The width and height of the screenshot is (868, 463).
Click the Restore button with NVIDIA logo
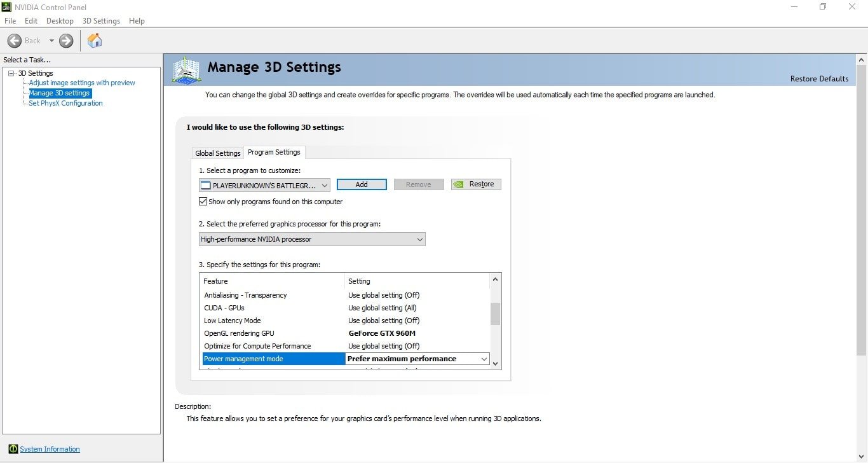click(476, 184)
